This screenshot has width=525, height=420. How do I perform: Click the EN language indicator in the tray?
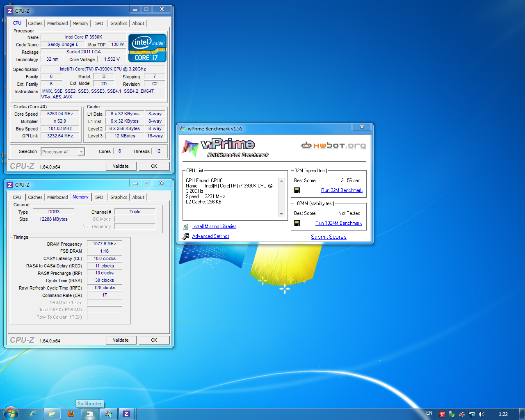[429, 413]
